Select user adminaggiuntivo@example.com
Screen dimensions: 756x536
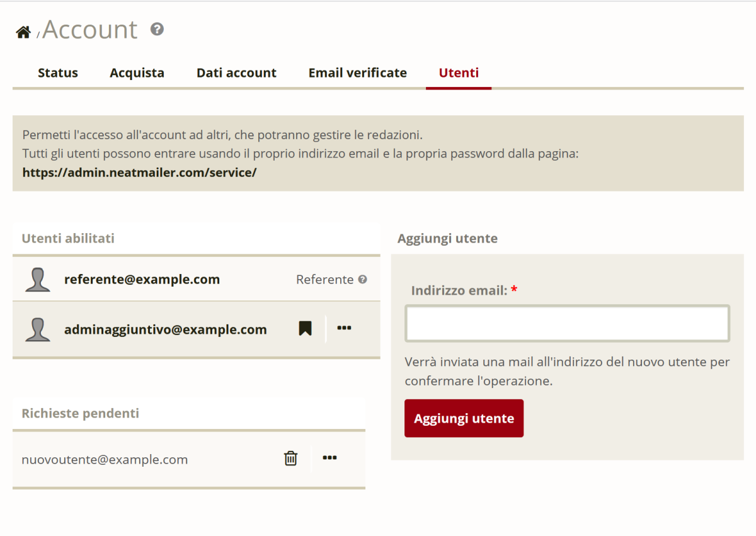[165, 329]
